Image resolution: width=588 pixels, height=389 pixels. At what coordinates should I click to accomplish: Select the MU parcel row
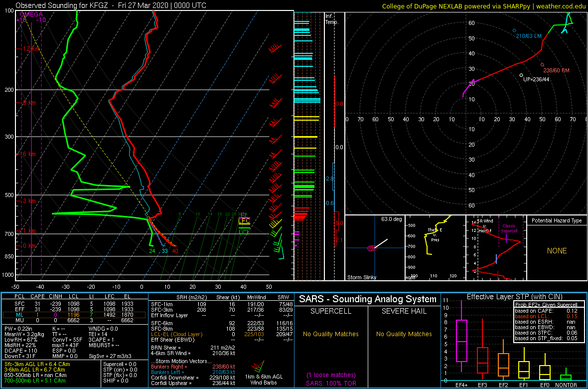click(74, 320)
